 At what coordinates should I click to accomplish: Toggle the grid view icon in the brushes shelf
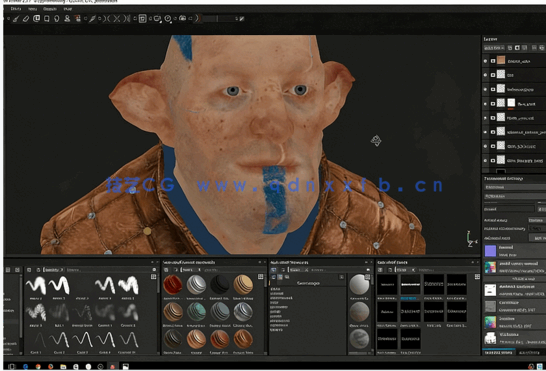[x=154, y=277]
